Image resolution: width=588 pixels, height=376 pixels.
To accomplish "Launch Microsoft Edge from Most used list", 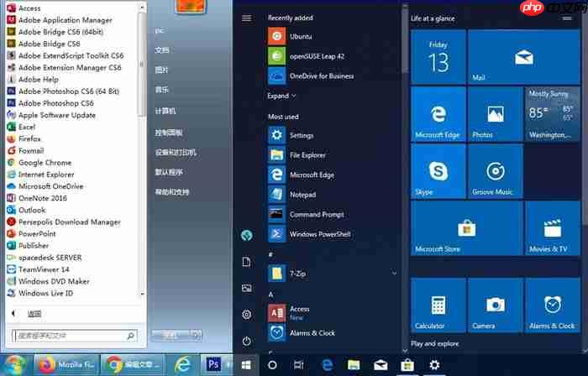I will coord(300,175).
